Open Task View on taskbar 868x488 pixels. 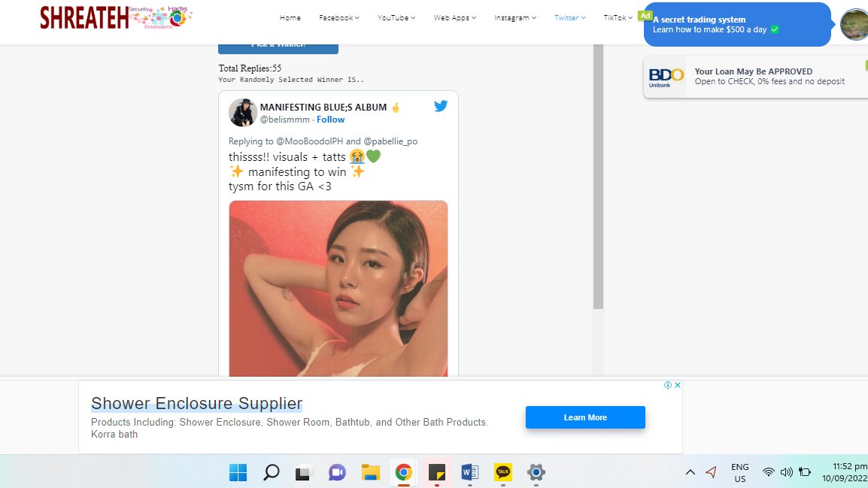(x=303, y=472)
